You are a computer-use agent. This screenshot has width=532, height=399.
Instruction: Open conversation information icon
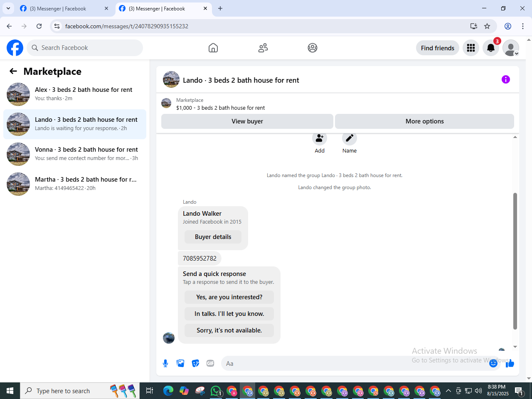(506, 79)
